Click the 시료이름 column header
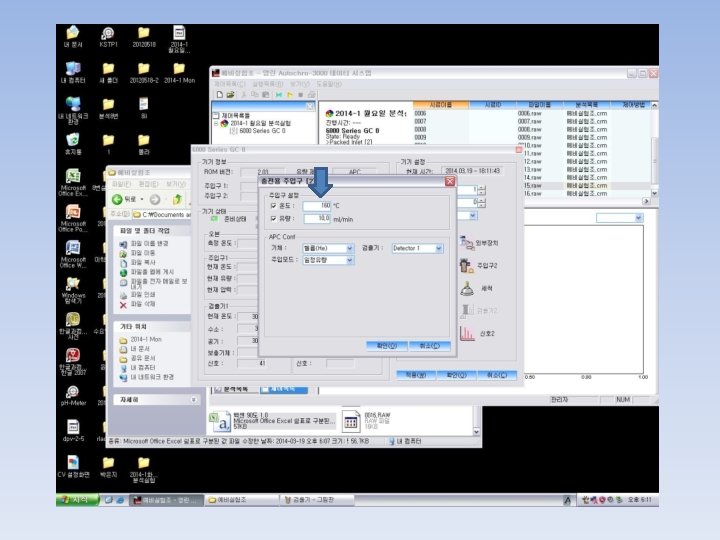This screenshot has width=720, height=540. point(440,105)
